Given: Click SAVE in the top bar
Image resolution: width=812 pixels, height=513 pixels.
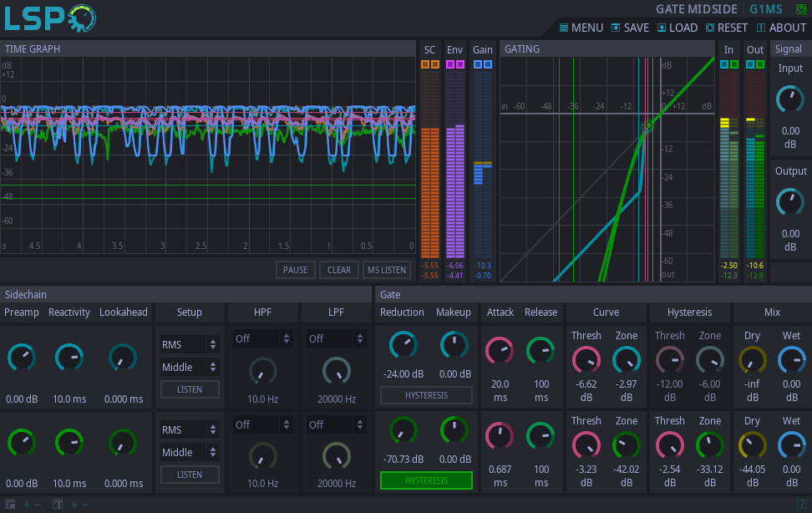Looking at the screenshot, I should pos(630,28).
